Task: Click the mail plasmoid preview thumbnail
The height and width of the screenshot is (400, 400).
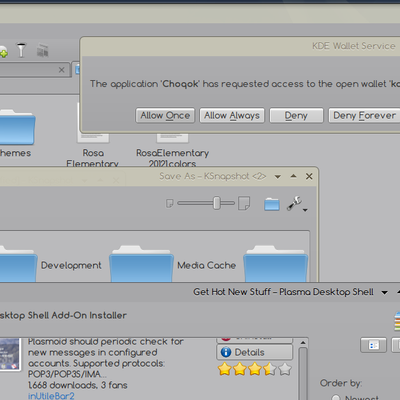Action: [x=10, y=354]
